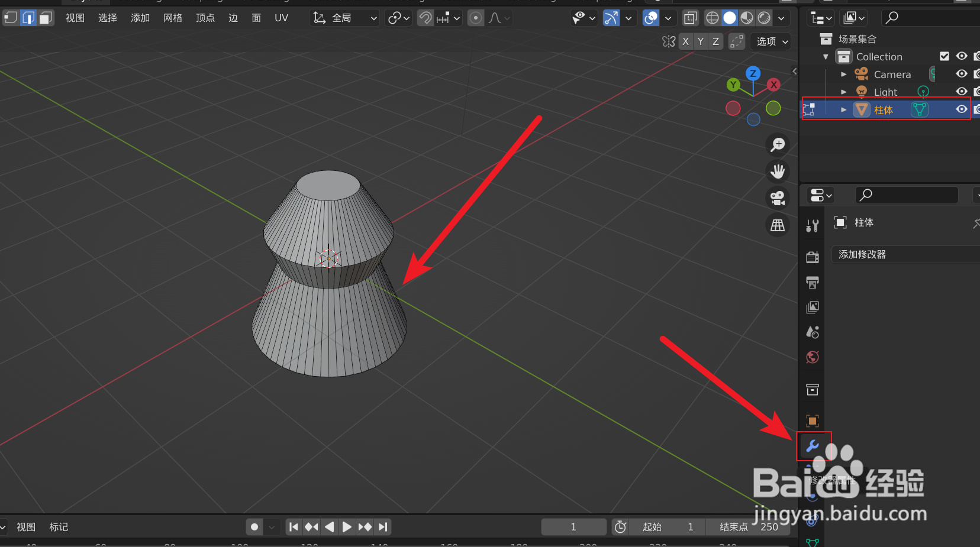Switch to vertex select mode

11,18
